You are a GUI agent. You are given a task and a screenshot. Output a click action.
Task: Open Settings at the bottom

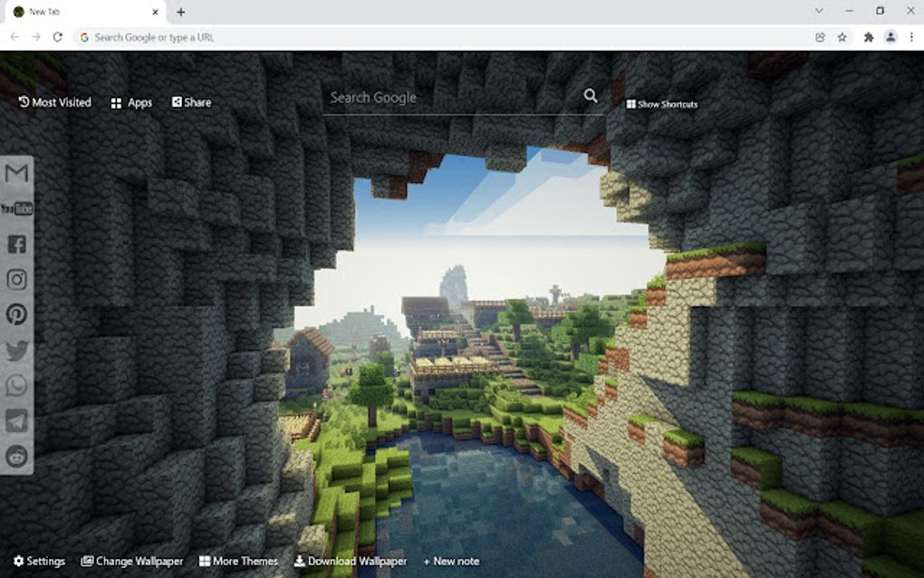39,561
